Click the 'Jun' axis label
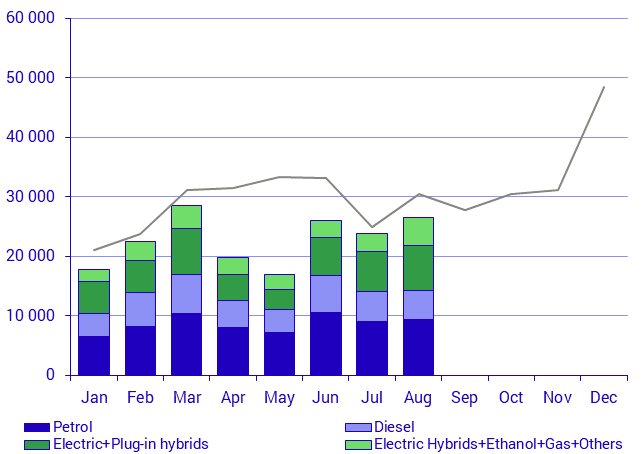The height and width of the screenshot is (454, 643). pyautogui.click(x=326, y=397)
